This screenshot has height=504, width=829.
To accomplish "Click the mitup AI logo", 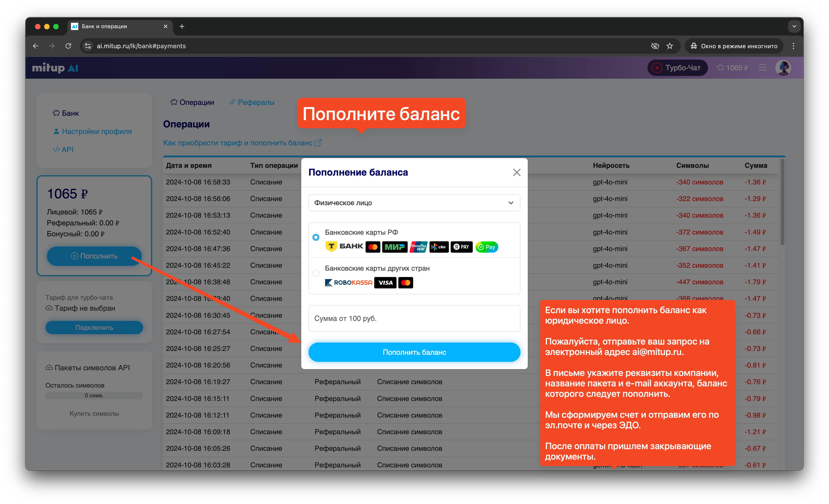I will coord(55,68).
